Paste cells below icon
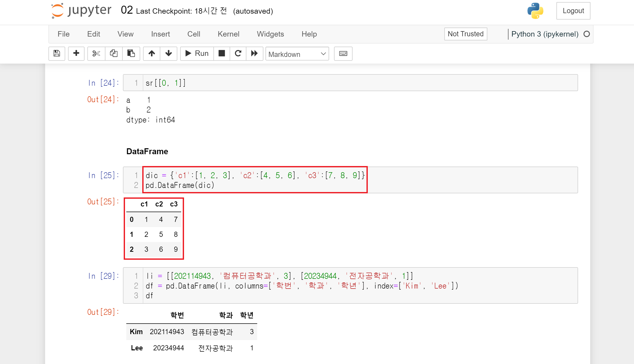Viewport: 634px width, 364px height. 131,54
